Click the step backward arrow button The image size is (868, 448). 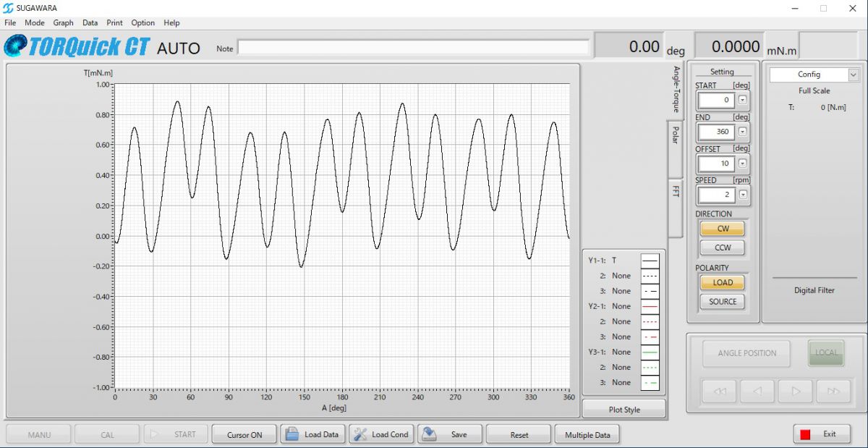[x=757, y=392]
